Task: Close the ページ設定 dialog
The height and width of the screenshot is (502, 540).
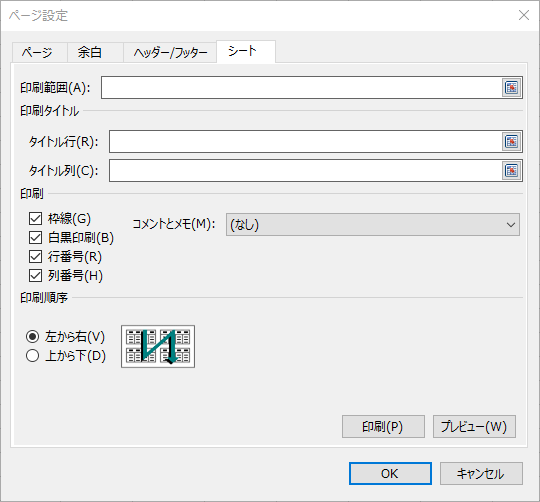Action: coord(524,15)
